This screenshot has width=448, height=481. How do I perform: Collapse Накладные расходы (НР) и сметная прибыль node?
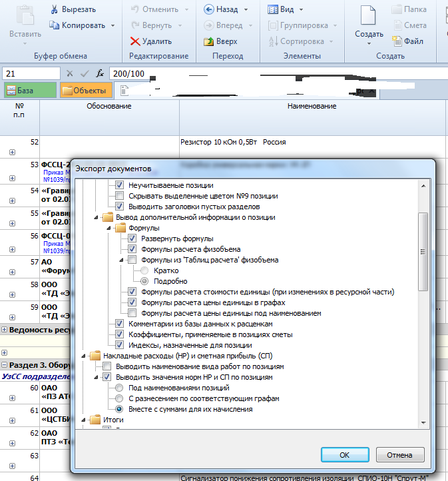pyautogui.click(x=83, y=356)
